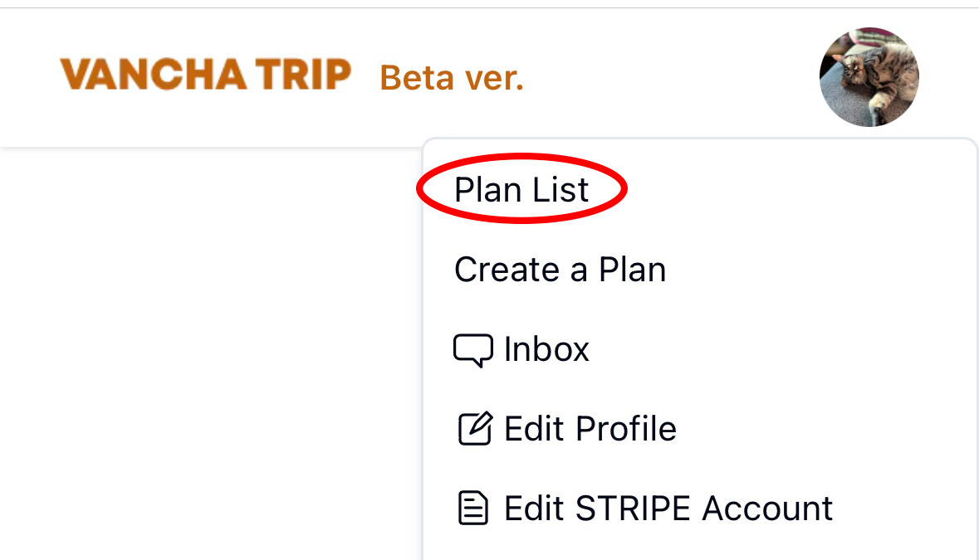Click the word Account in the last menu item
Image resolution: width=979 pixels, height=560 pixels.
pos(768,509)
